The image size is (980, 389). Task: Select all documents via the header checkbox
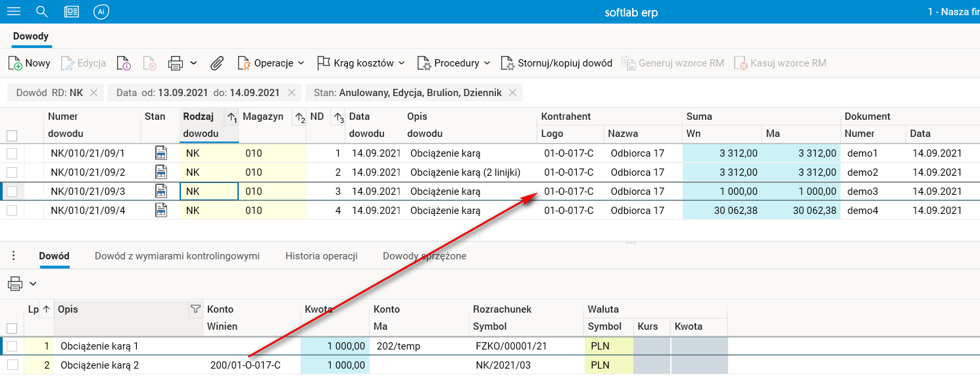click(x=12, y=136)
